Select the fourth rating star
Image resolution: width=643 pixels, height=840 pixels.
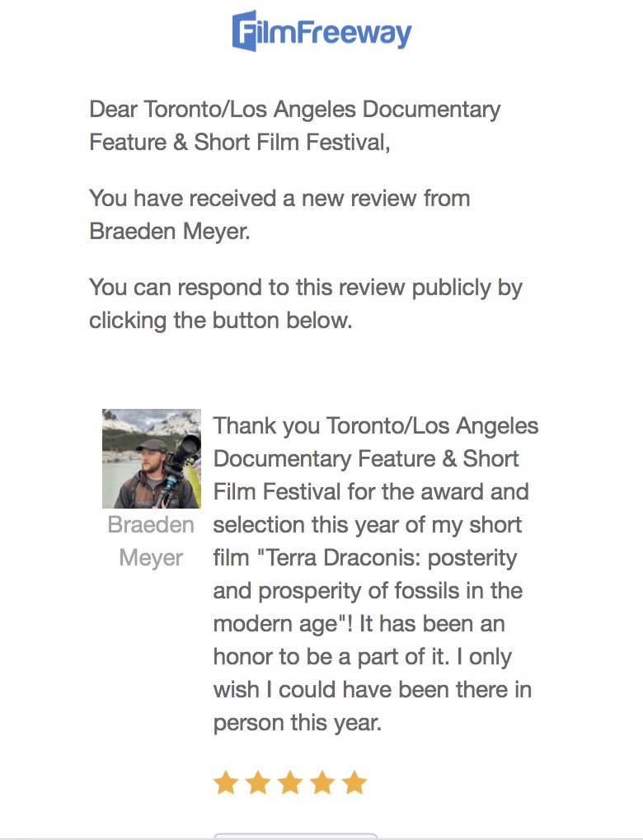click(x=322, y=782)
